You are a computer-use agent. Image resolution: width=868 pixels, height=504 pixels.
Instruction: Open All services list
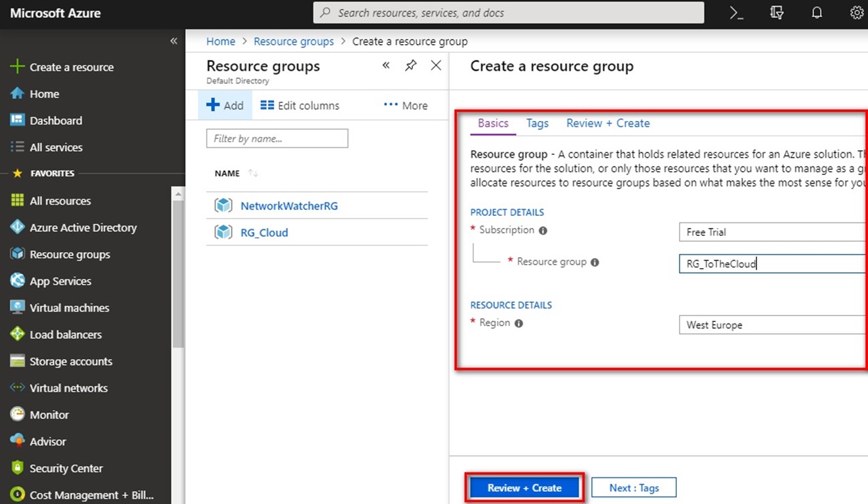pos(56,147)
